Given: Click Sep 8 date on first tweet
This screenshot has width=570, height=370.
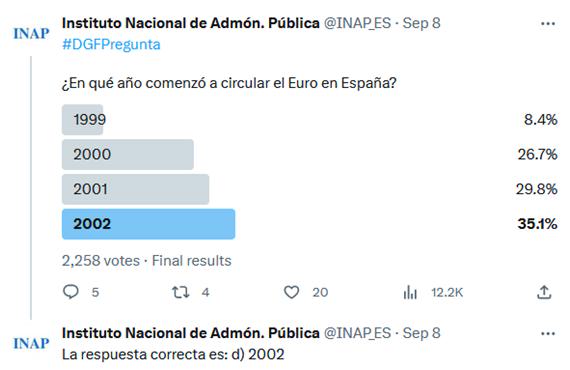Looking at the screenshot, I should 422,23.
